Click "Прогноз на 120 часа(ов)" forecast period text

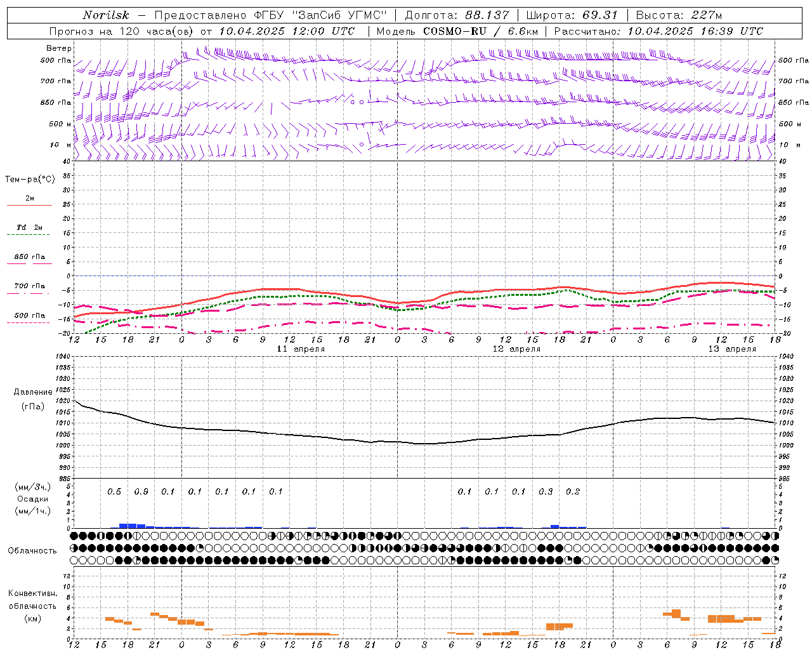pyautogui.click(x=122, y=31)
